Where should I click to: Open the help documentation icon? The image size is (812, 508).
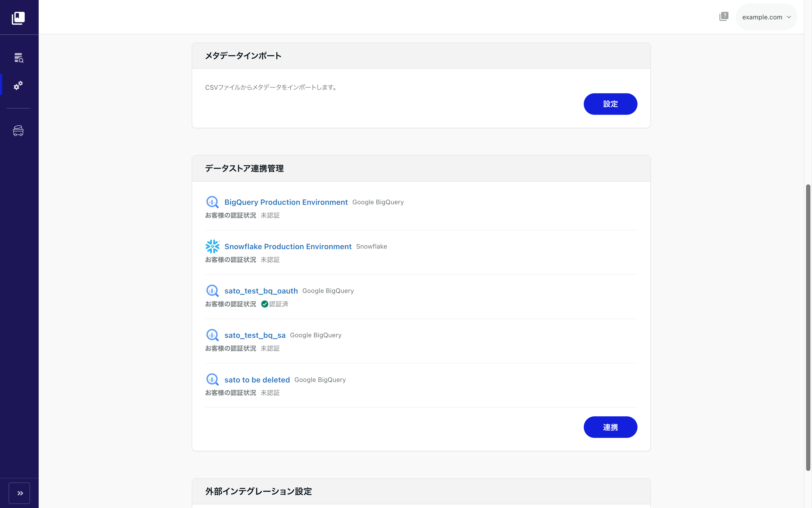(723, 16)
